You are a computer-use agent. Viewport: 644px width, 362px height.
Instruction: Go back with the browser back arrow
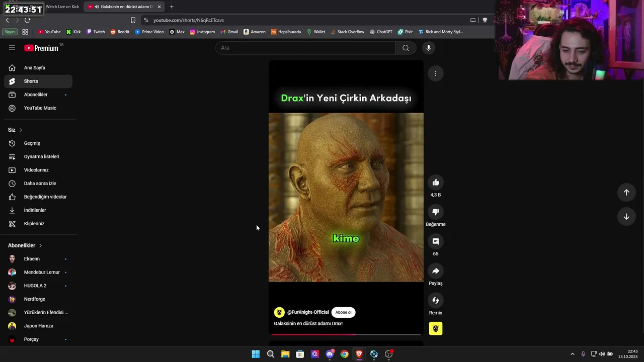(7, 20)
